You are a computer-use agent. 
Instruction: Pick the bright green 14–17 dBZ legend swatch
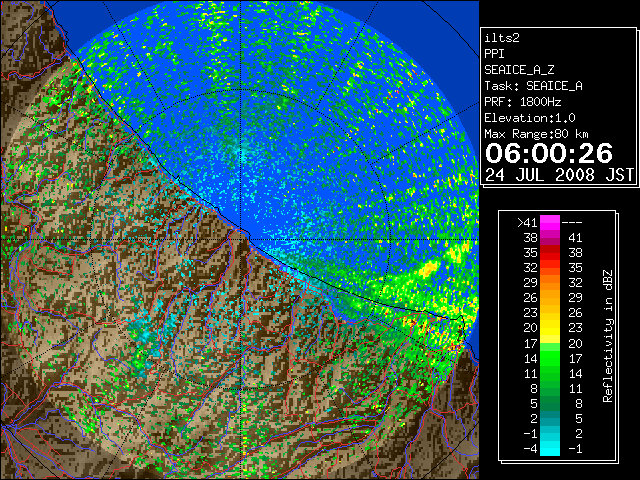(550, 358)
